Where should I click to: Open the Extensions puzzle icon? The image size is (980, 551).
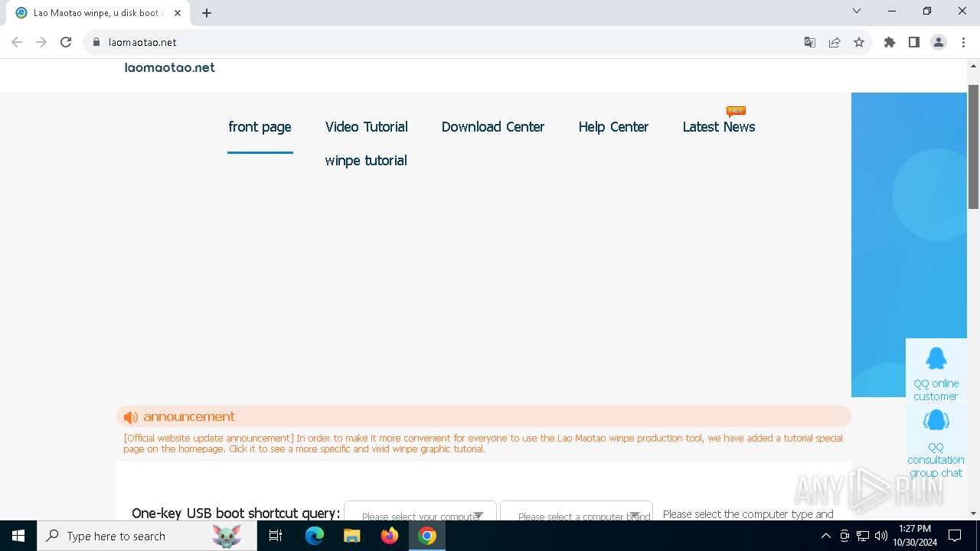[x=890, y=42]
